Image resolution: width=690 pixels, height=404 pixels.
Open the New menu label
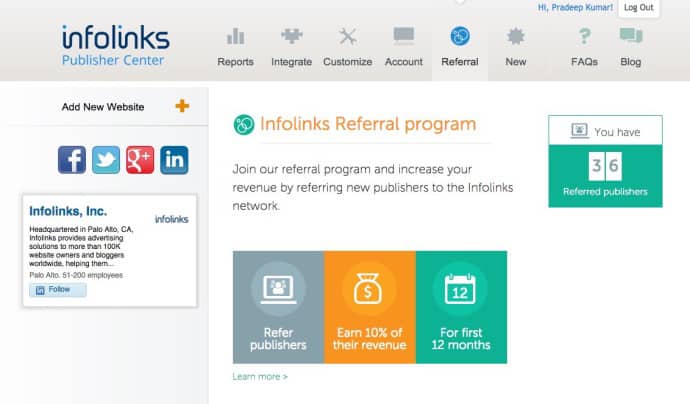coord(516,62)
